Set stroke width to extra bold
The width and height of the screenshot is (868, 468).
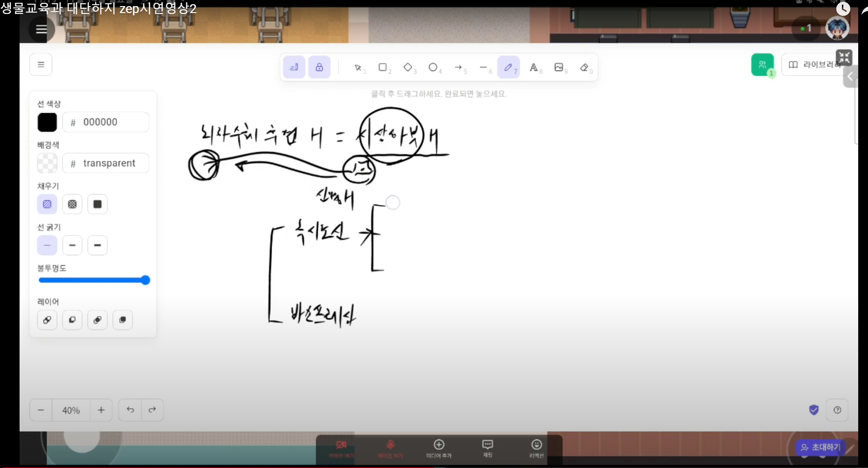[x=97, y=245]
